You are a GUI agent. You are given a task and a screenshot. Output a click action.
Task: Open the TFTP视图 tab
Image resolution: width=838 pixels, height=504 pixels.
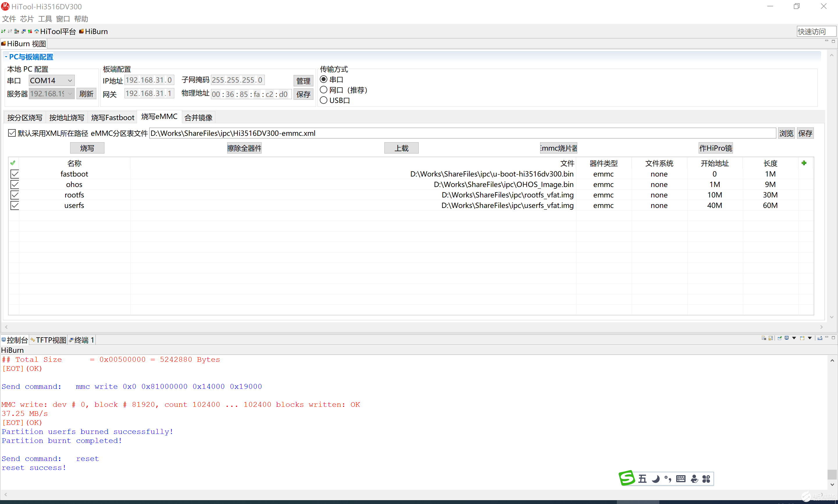click(x=48, y=340)
